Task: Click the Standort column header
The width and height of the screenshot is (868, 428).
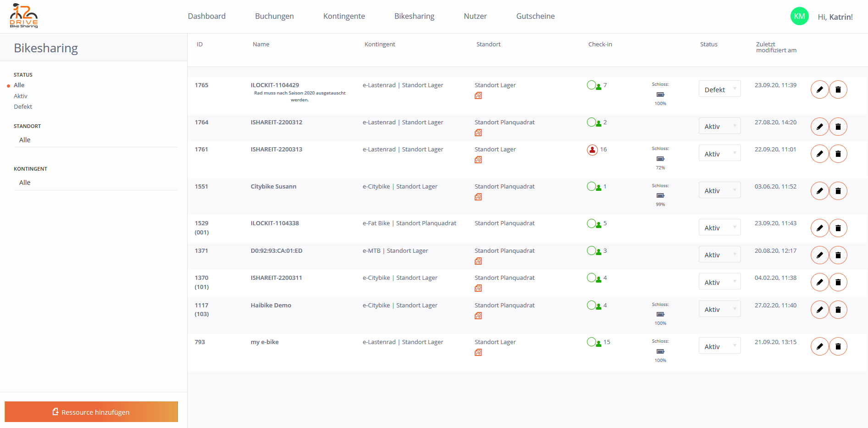Action: (488, 44)
